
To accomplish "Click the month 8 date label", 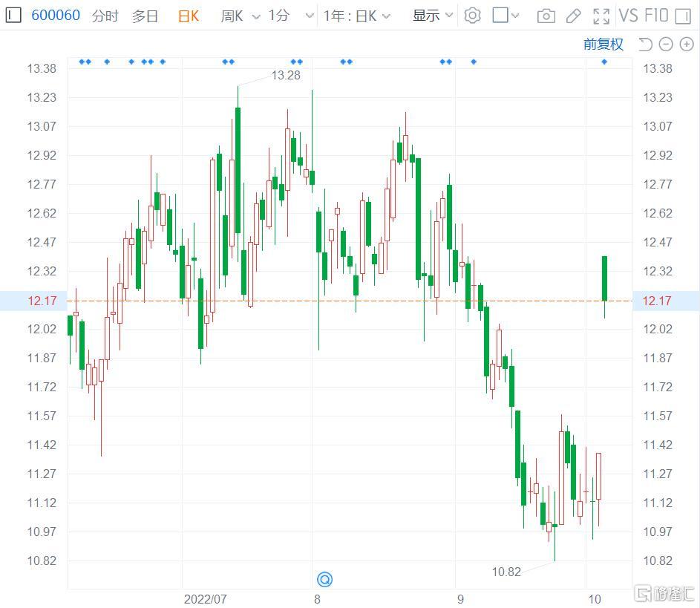I will click(317, 598).
